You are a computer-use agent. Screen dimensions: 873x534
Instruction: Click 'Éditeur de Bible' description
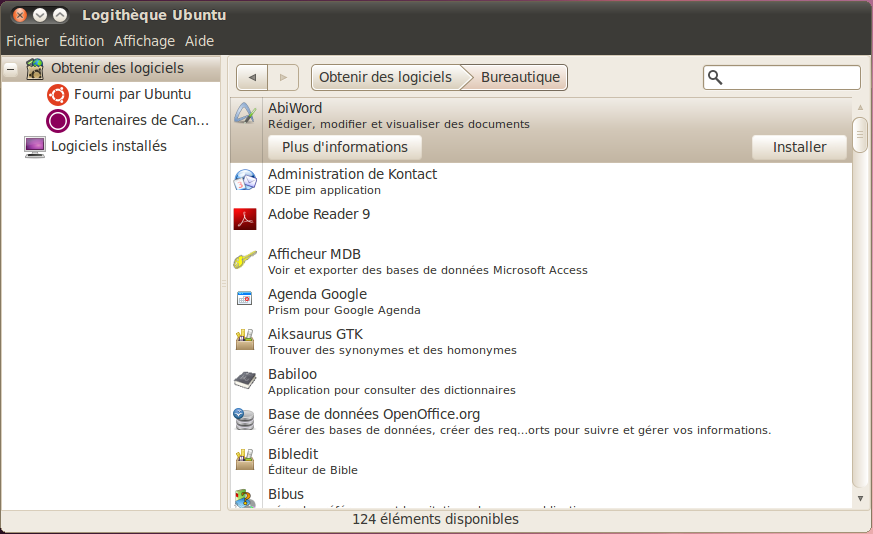point(312,471)
